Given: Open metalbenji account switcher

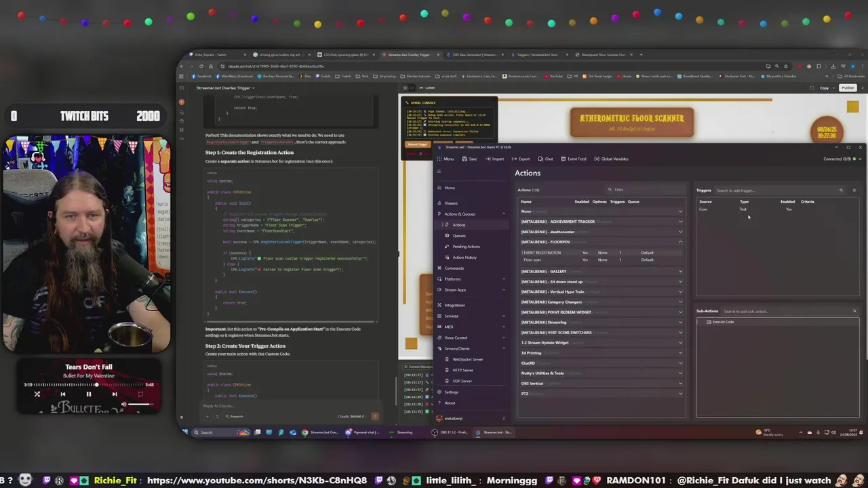Looking at the screenshot, I should [x=472, y=418].
